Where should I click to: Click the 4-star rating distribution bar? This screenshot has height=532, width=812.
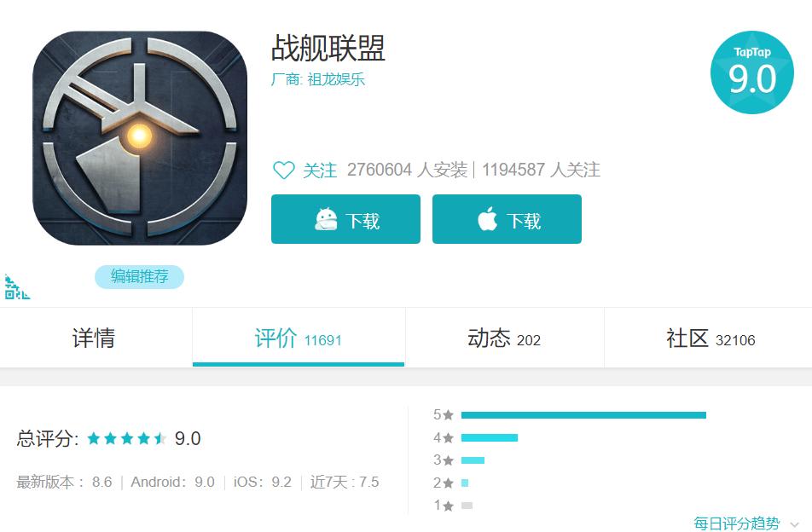pos(490,438)
